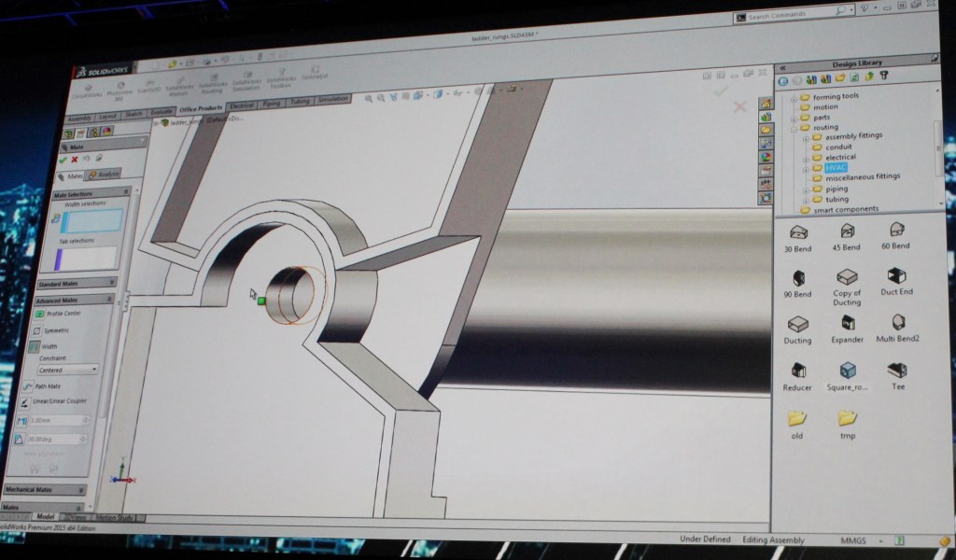Cancel the mate with red X
Image resolution: width=956 pixels, height=560 pixels.
tap(75, 160)
